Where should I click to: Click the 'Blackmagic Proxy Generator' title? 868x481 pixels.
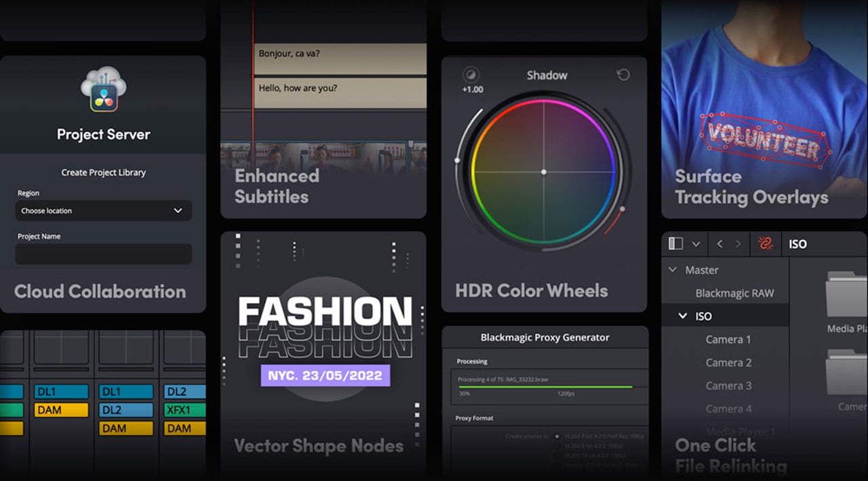tap(545, 337)
